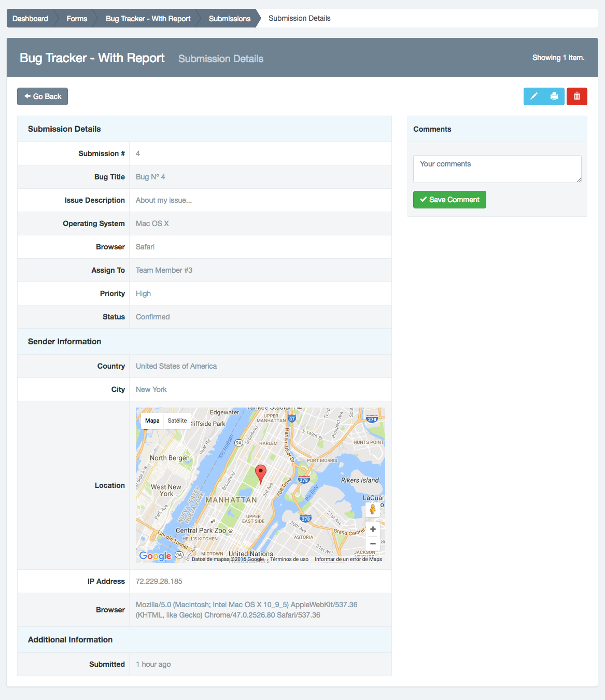
Task: Click the pencil edit submission icon
Action: (533, 96)
